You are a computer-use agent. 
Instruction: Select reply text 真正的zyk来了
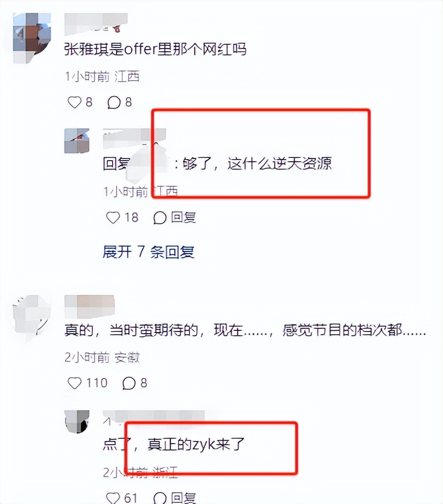coord(196,444)
